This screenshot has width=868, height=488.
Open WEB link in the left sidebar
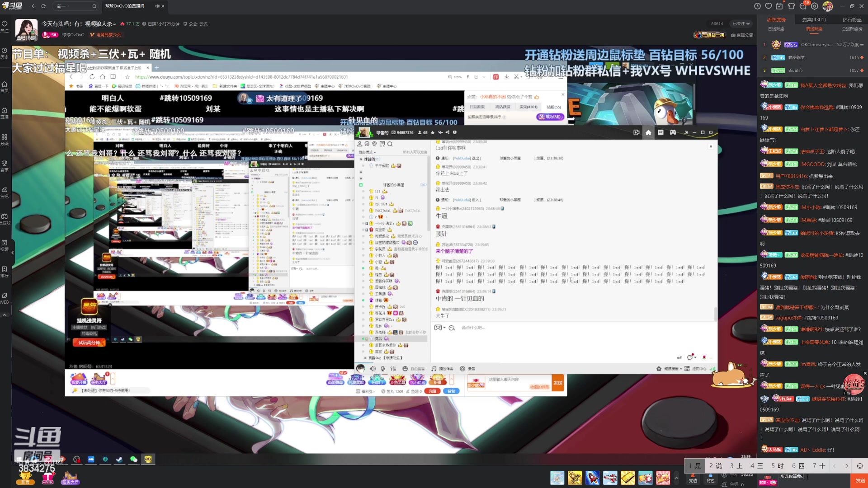click(x=5, y=298)
